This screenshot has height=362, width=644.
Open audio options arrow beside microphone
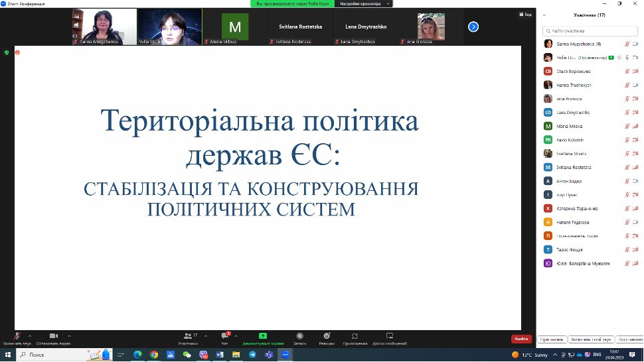30,335
